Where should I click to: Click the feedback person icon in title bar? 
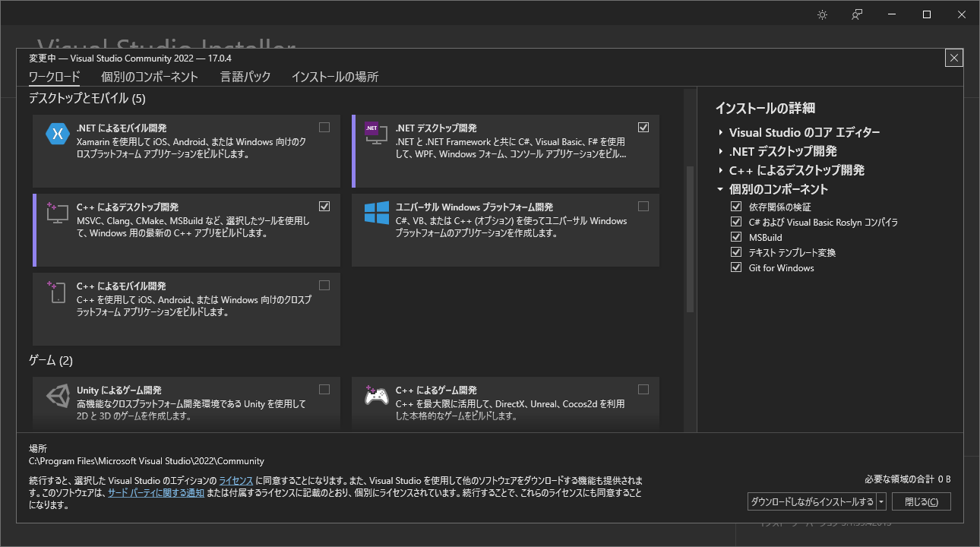pos(857,14)
